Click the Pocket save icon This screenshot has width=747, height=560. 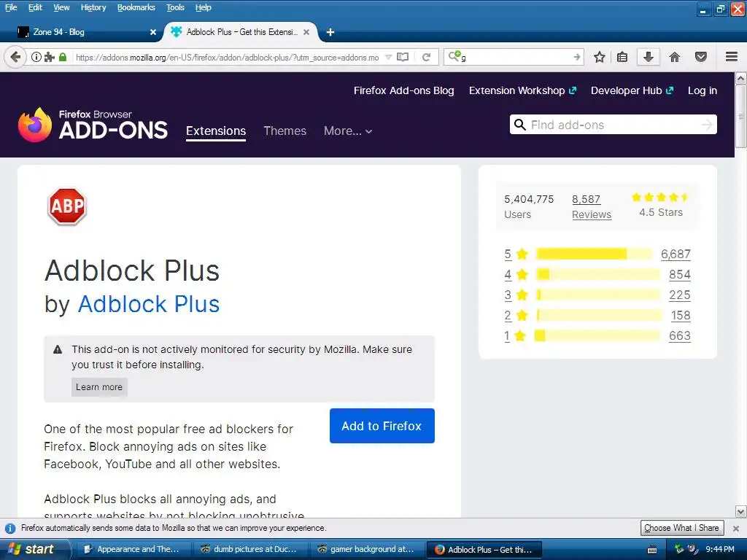[x=701, y=57]
